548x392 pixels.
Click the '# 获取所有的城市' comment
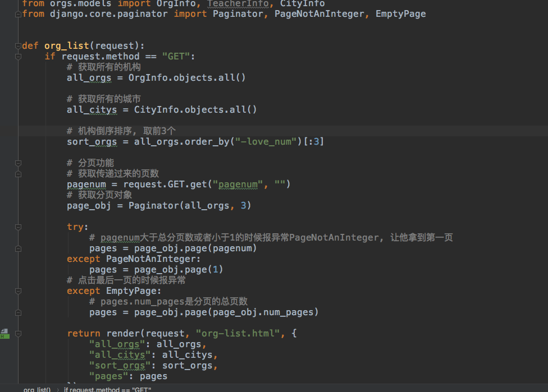click(x=104, y=99)
